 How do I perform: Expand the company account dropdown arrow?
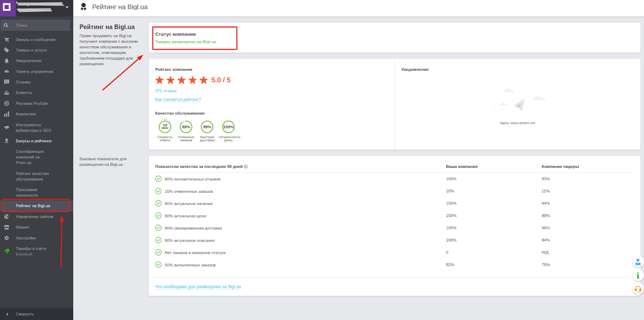coord(67,7)
